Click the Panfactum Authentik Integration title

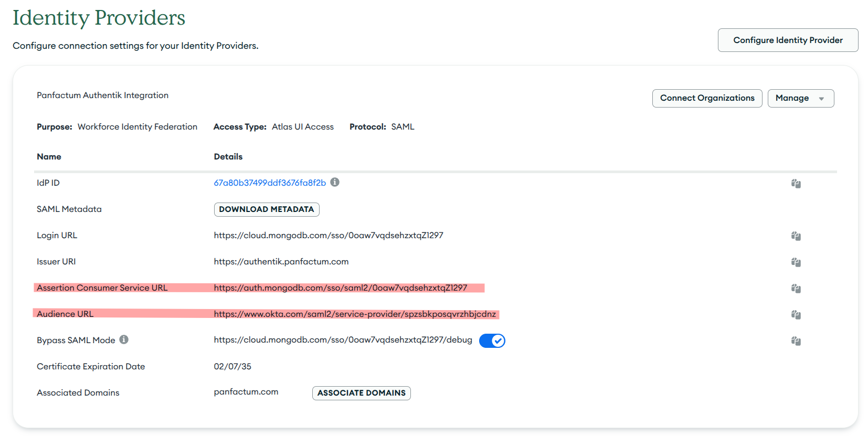[102, 95]
